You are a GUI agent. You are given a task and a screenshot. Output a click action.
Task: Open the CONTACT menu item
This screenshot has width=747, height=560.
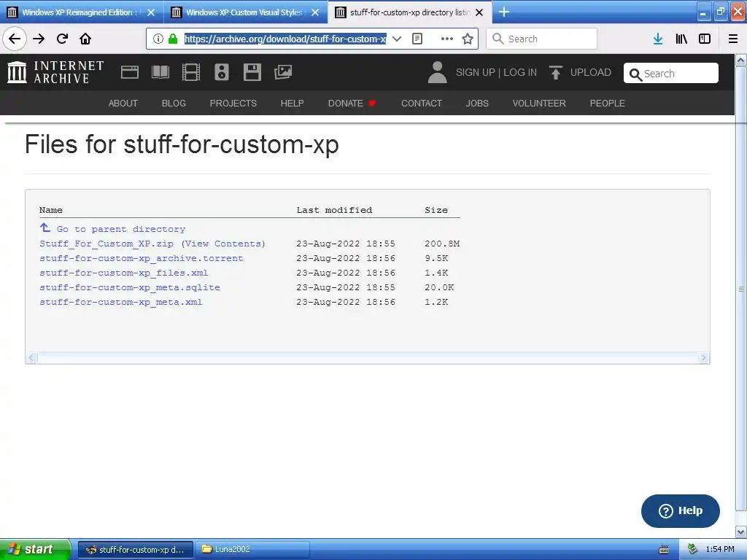(421, 104)
